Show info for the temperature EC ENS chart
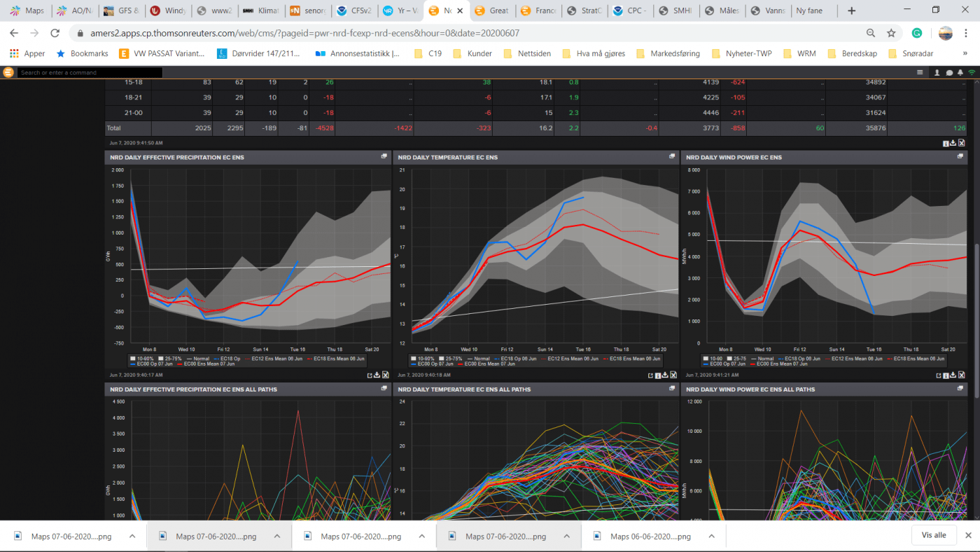980x552 pixels. click(x=658, y=375)
